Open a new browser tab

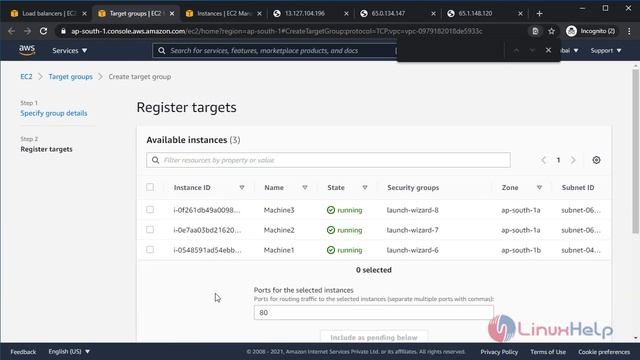pyautogui.click(x=539, y=13)
